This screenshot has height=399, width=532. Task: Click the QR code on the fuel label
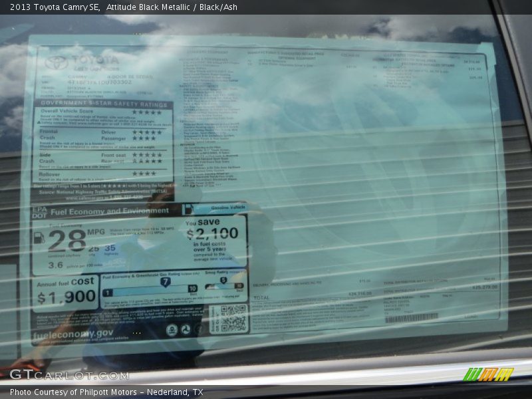tap(233, 319)
